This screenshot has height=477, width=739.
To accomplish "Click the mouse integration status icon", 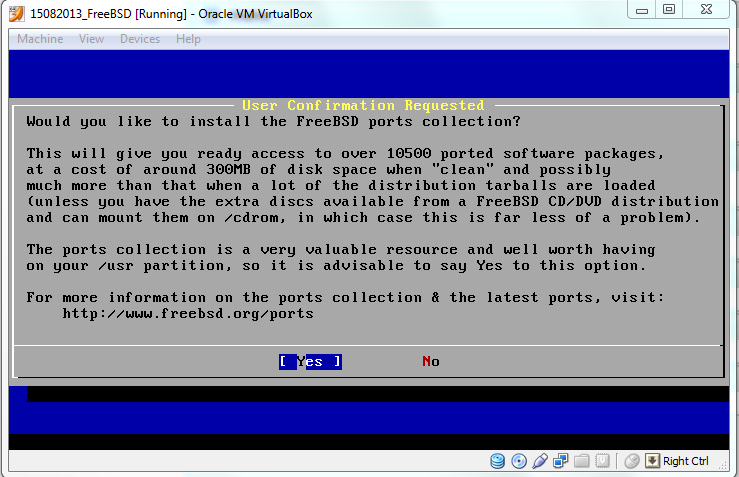I will (x=631, y=461).
